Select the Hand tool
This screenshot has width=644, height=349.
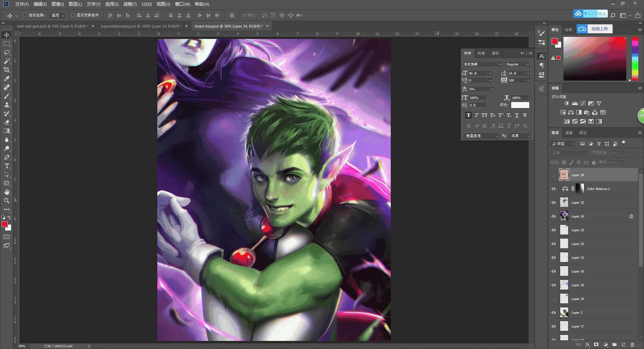coord(7,192)
